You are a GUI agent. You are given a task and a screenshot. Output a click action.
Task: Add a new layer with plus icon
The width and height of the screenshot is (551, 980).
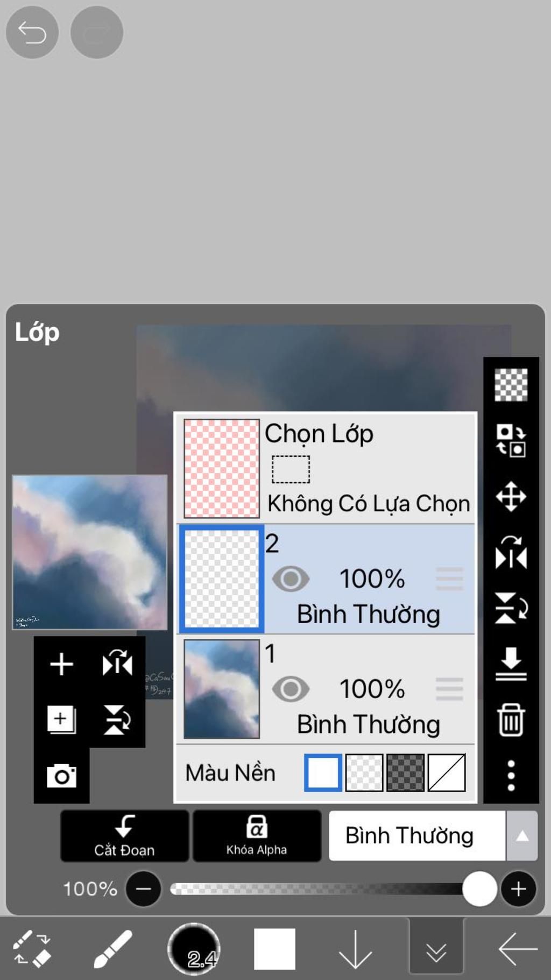[x=61, y=664]
